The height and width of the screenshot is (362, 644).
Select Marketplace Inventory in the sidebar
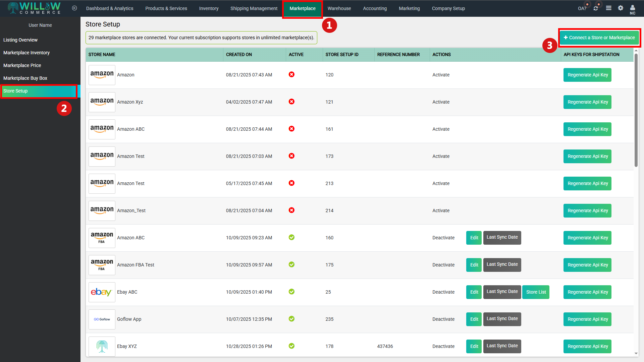point(26,53)
